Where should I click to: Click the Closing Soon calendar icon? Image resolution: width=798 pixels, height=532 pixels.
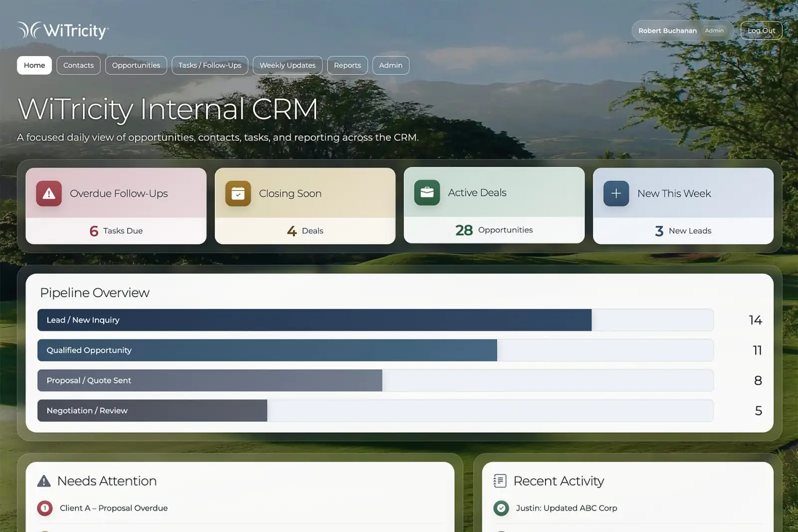pos(238,193)
